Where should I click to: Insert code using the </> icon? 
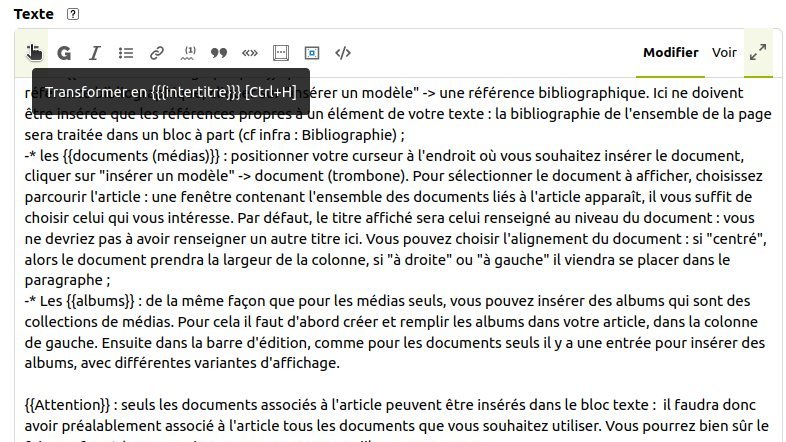point(343,53)
